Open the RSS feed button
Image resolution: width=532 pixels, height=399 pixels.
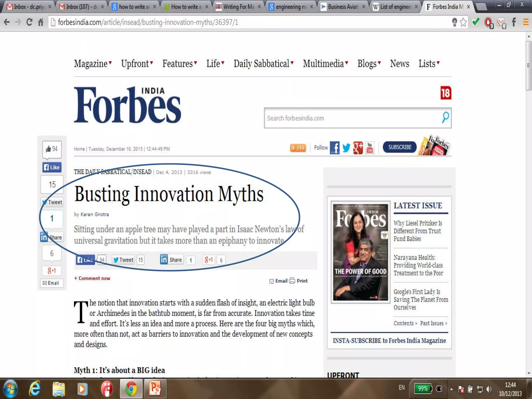tap(298, 148)
